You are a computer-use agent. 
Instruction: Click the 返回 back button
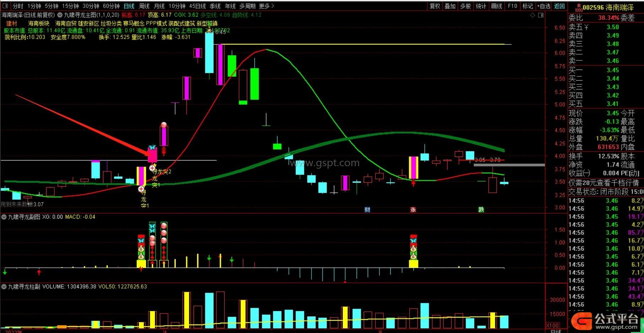point(559,6)
